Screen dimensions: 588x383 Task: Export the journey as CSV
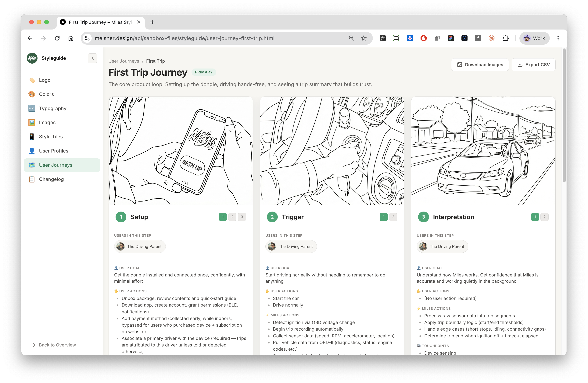(534, 65)
